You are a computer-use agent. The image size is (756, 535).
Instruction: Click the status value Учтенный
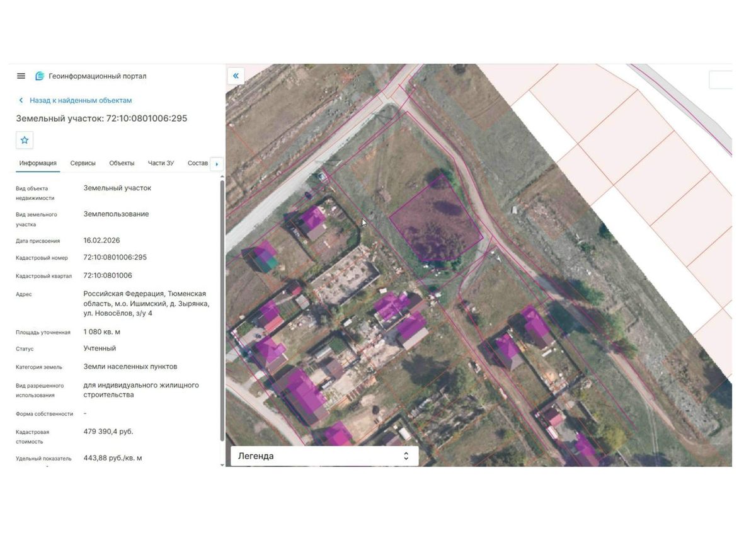[100, 348]
